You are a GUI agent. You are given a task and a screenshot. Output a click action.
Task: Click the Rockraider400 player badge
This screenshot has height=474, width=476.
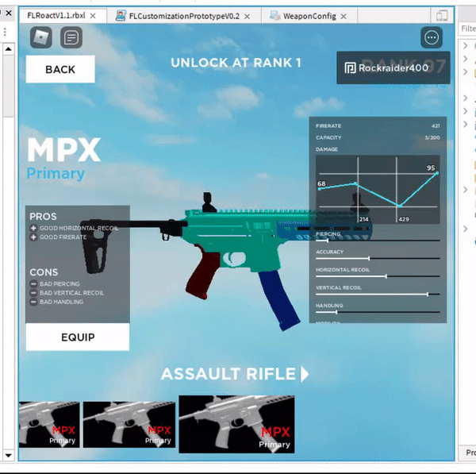[393, 67]
